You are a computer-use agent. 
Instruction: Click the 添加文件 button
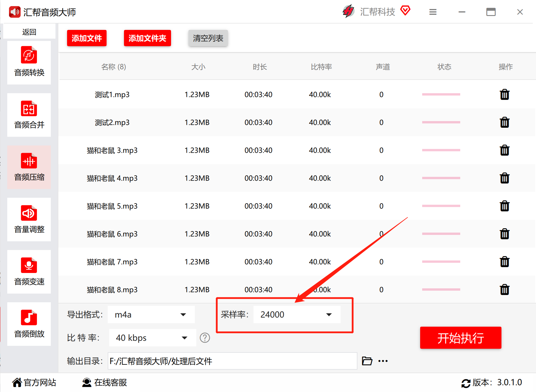pyautogui.click(x=87, y=38)
